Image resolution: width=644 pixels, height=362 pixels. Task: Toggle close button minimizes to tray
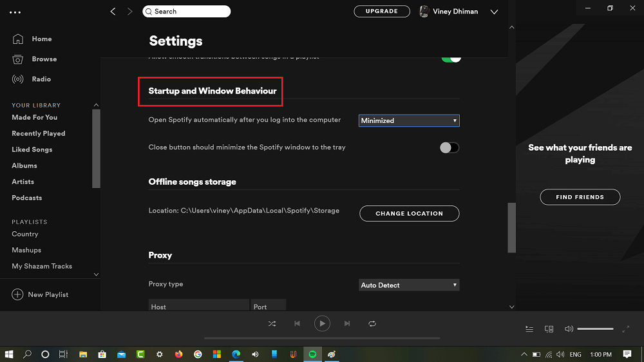point(450,148)
